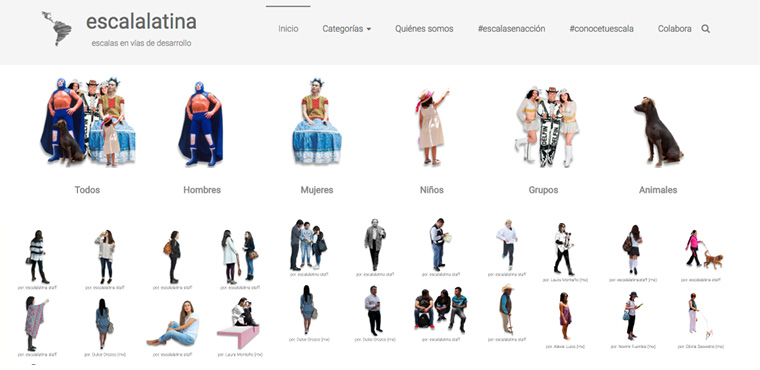
Task: Open the search magnifier icon
Action: [706, 29]
